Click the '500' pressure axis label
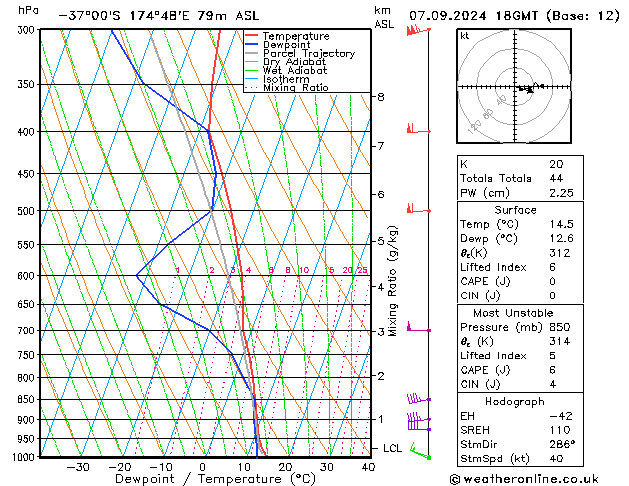Screen dimensions: 629x486 pos(28,211)
